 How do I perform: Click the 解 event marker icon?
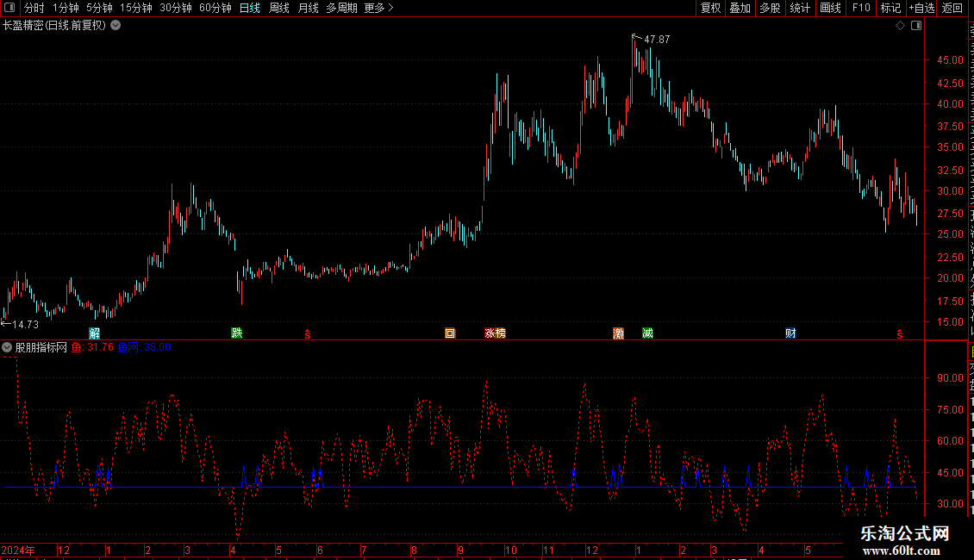coord(95,333)
